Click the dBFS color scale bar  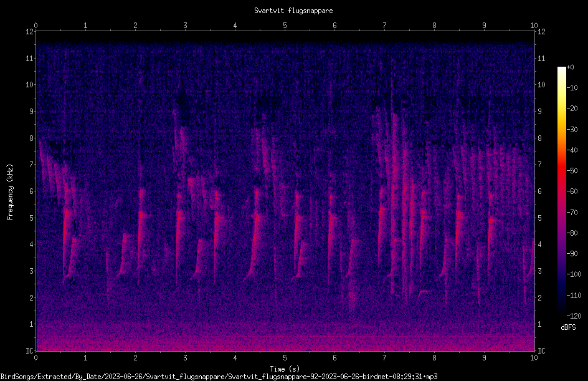[x=562, y=191]
